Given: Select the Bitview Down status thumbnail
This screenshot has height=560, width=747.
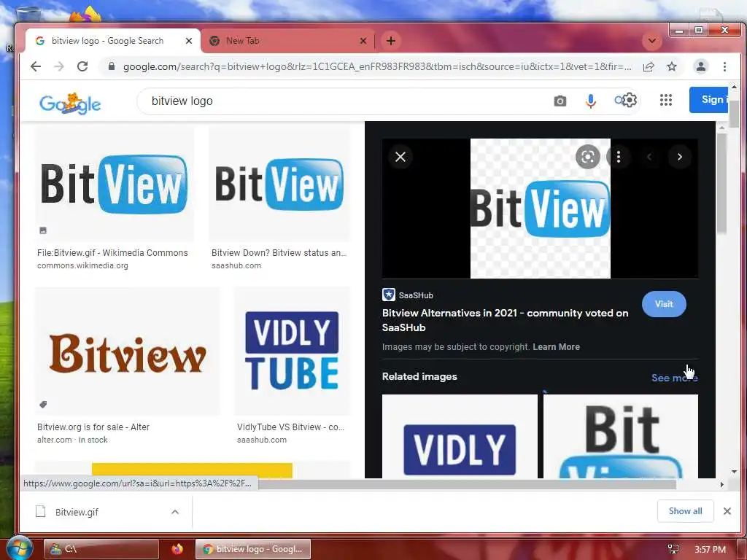Looking at the screenshot, I should 279,184.
